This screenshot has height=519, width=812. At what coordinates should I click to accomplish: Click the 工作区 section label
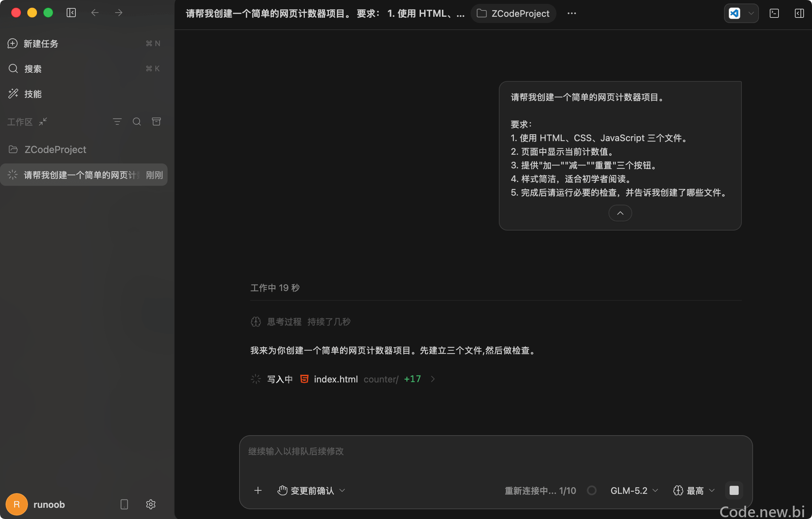point(20,122)
